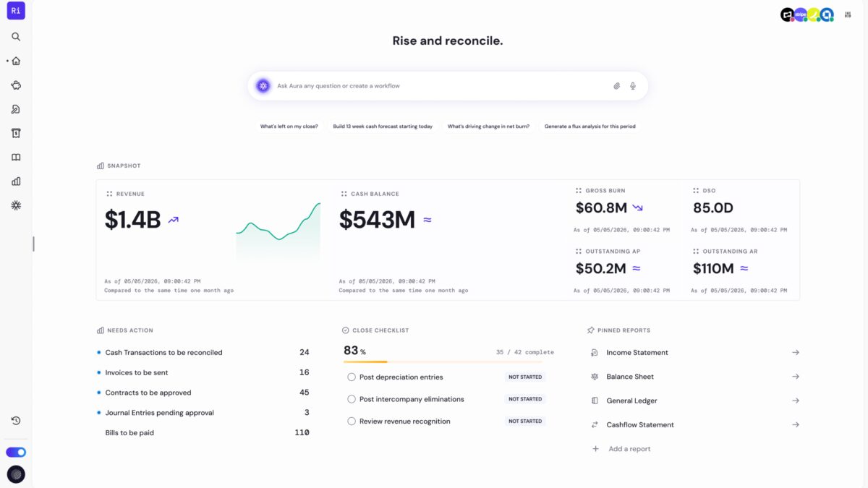This screenshot has width=868, height=488.
Task: Open the piggy bank sidebar section
Action: pos(16,85)
